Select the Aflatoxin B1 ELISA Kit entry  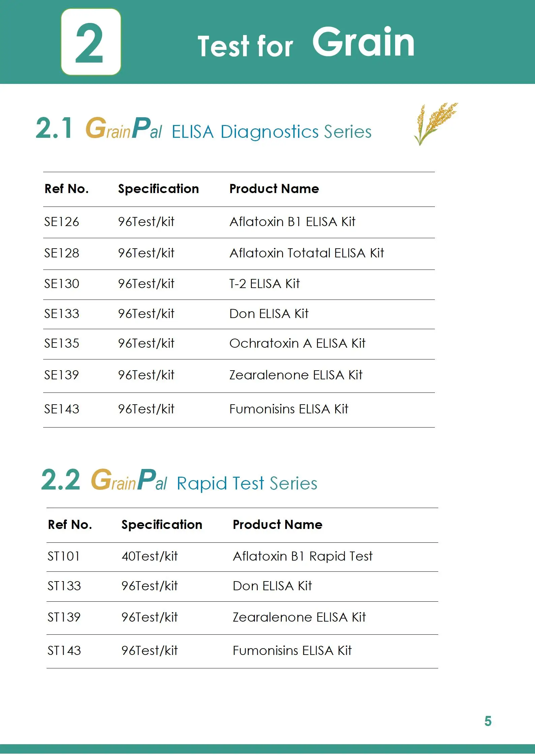(x=292, y=222)
